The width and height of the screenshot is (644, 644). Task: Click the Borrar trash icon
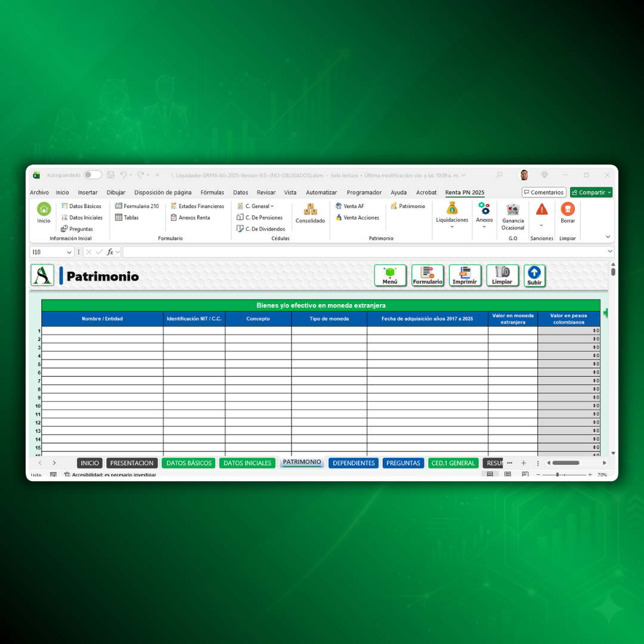tap(568, 209)
